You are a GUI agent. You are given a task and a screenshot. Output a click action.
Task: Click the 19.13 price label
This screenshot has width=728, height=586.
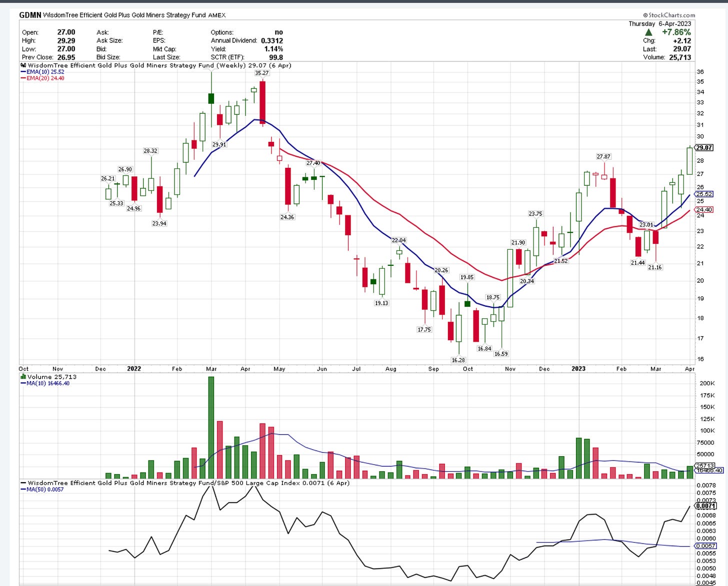tap(381, 303)
